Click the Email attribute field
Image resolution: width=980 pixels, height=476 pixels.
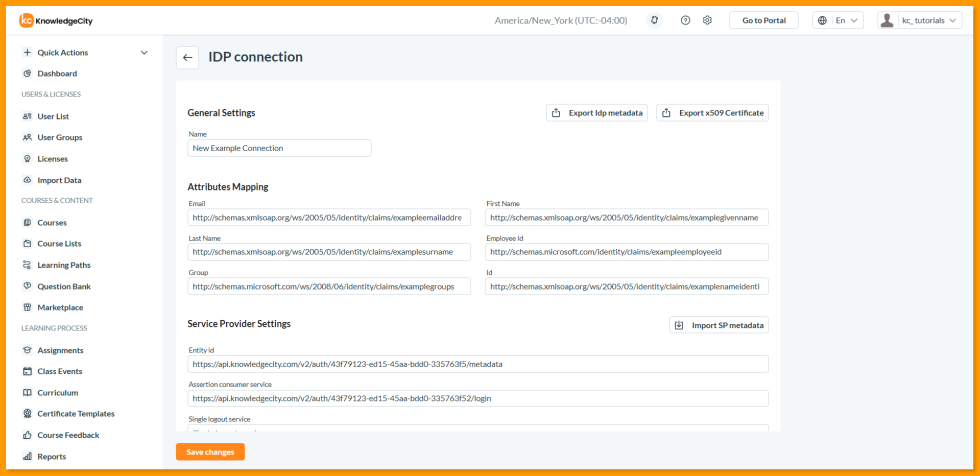click(329, 218)
